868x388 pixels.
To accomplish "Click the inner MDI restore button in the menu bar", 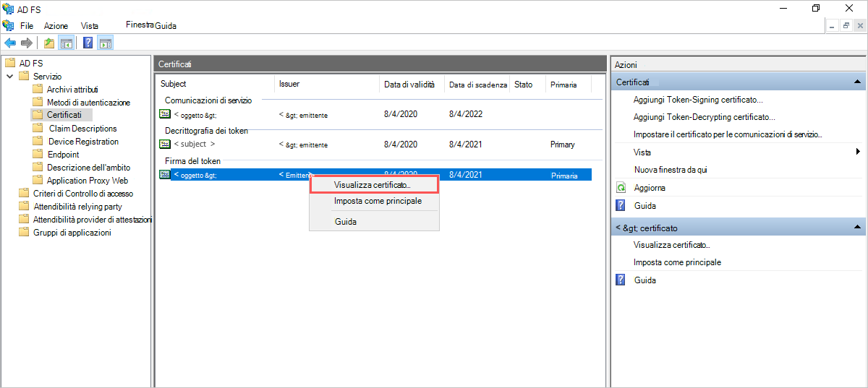I will tap(845, 26).
